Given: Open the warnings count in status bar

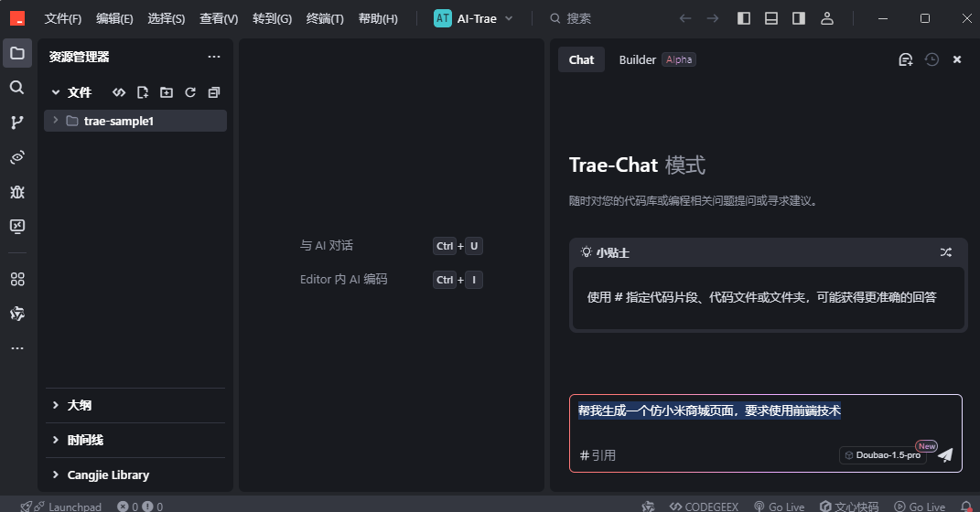Looking at the screenshot, I should click(153, 507).
